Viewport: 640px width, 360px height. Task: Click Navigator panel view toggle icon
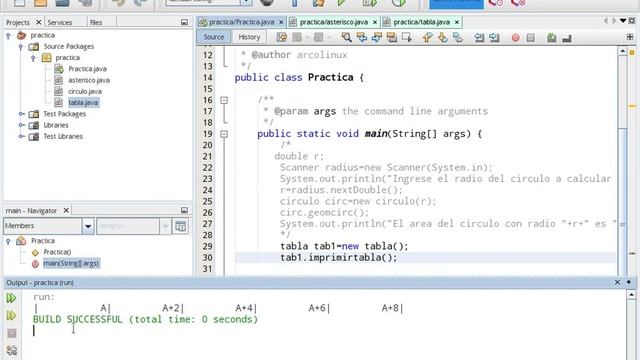pyautogui.click(x=181, y=226)
